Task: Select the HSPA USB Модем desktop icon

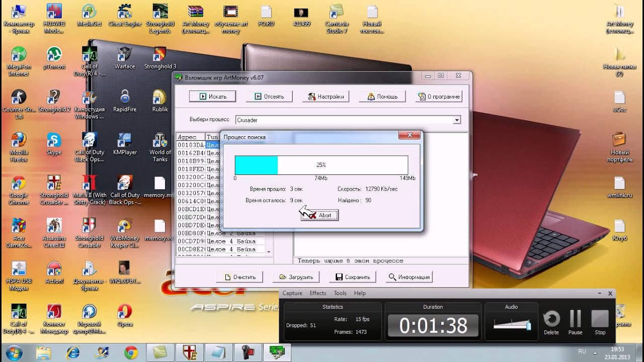Action: point(19,276)
